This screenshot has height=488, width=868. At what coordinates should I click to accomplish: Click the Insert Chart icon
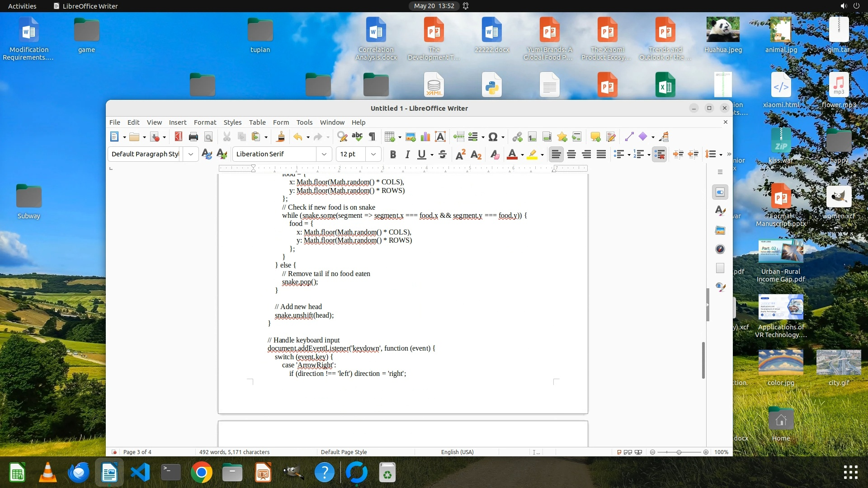coord(425,137)
